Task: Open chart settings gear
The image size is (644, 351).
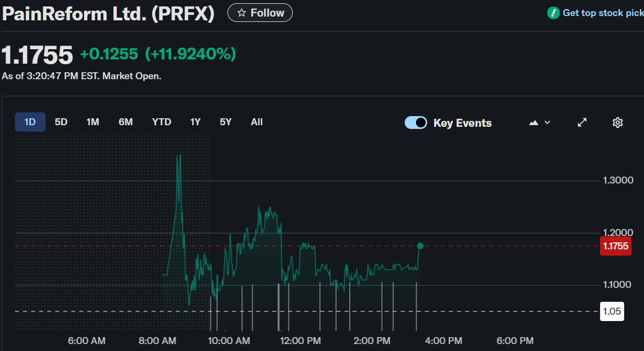Action: [617, 123]
